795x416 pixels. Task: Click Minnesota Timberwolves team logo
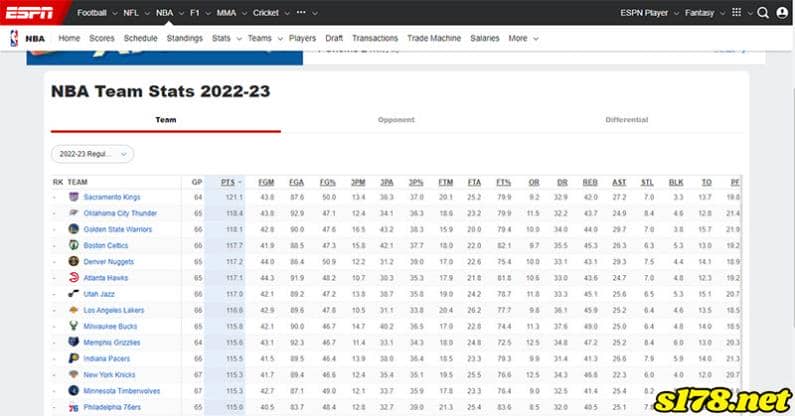tap(74, 391)
